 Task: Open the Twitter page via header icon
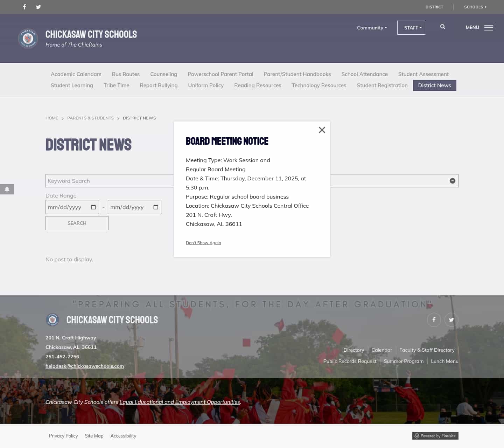tap(38, 7)
